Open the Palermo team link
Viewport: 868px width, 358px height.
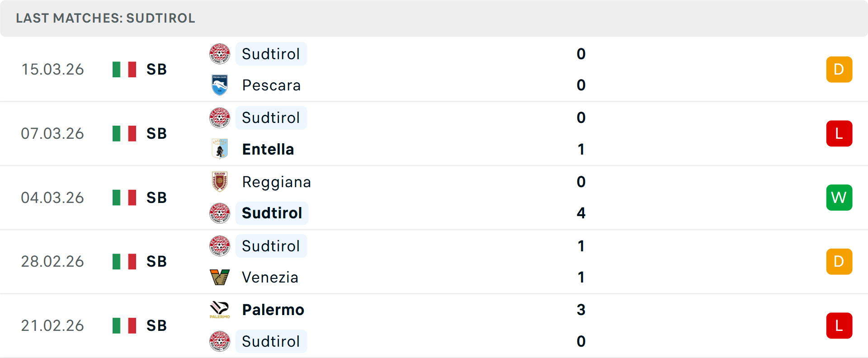point(273,310)
